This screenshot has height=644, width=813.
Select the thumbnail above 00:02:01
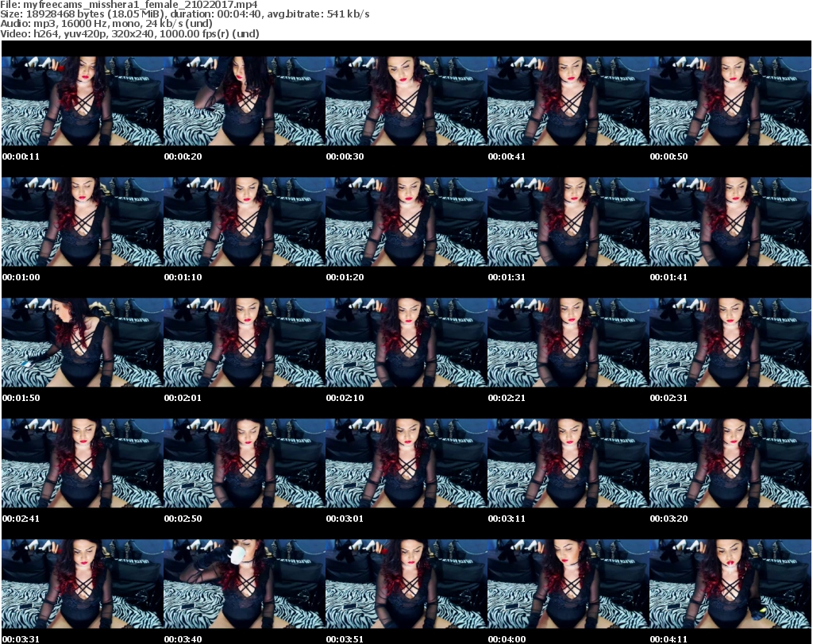(245, 343)
